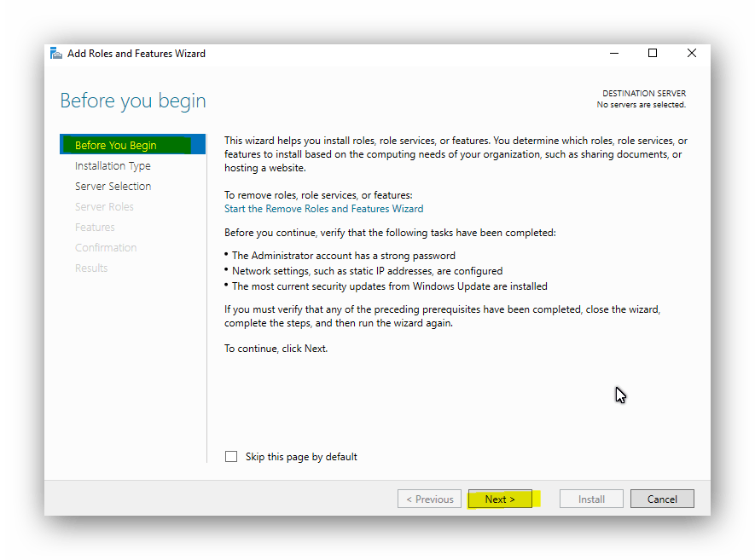Viewport: 755px width, 560px height.
Task: Go to Installation Type step
Action: click(x=113, y=166)
